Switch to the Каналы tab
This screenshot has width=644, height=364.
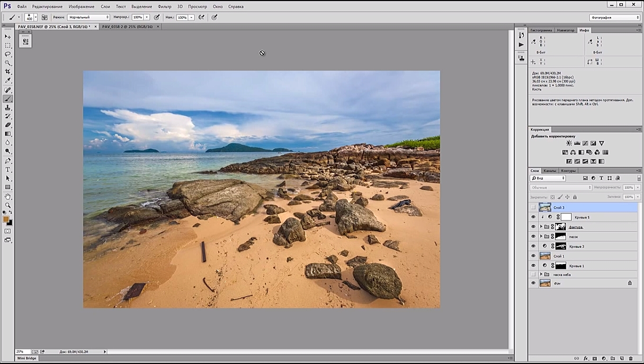(x=549, y=171)
